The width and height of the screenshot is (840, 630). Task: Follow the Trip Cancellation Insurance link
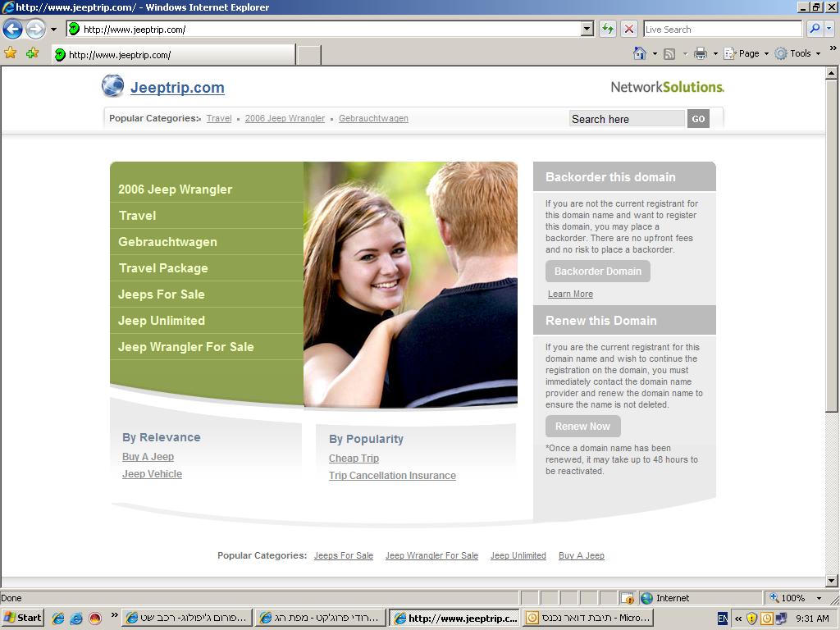pyautogui.click(x=392, y=476)
